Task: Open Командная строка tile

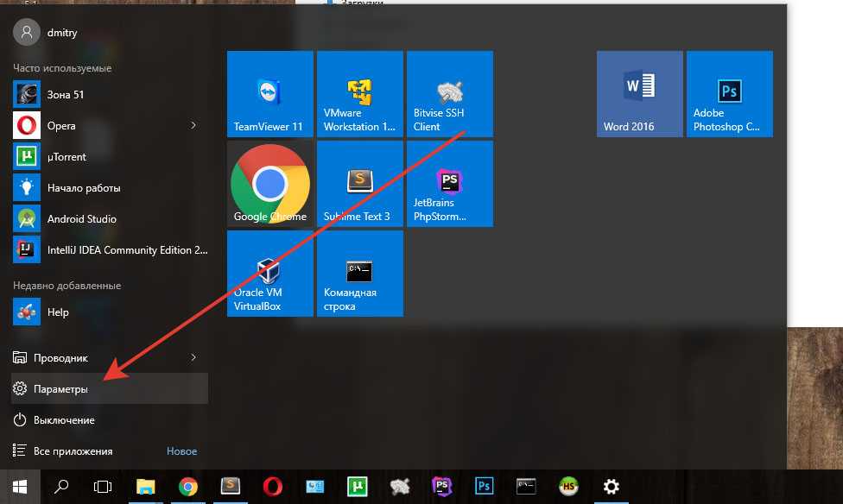Action: point(359,274)
